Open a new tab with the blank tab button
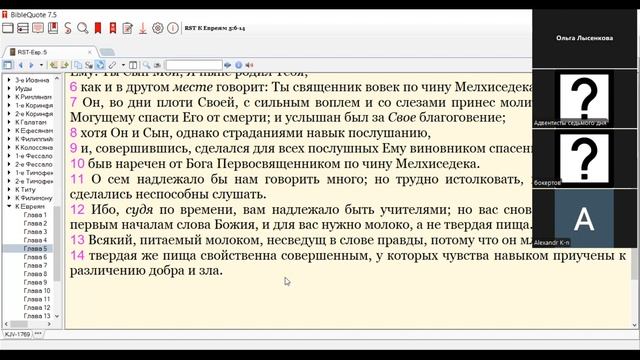Image resolution: width=640 pixels, height=360 pixels. [x=107, y=52]
